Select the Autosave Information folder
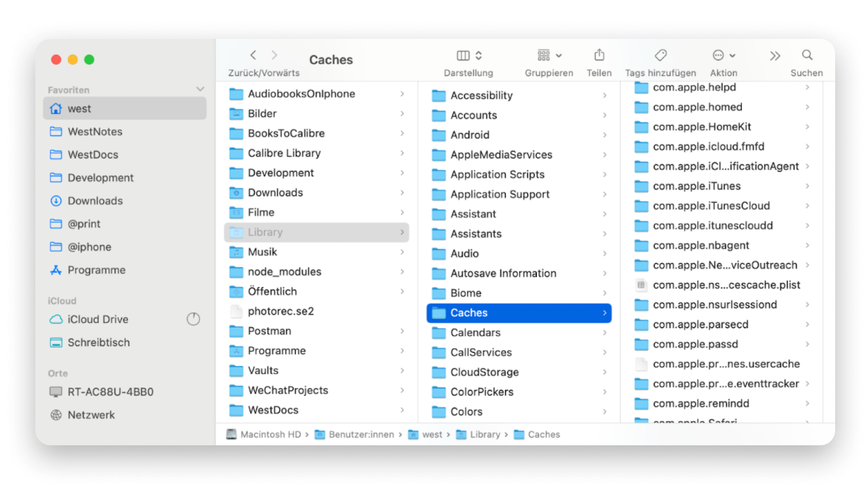This screenshot has height=497, width=868. pyautogui.click(x=519, y=274)
